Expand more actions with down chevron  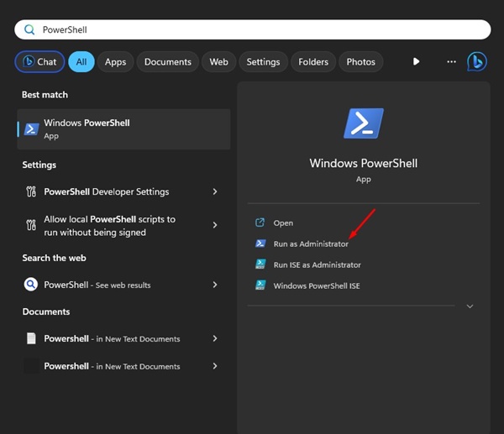pyautogui.click(x=470, y=306)
